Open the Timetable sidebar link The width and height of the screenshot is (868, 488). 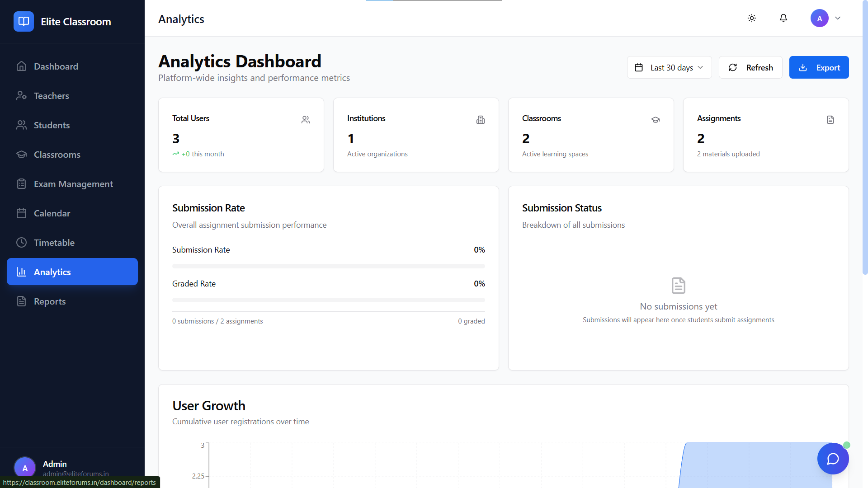[x=54, y=243]
